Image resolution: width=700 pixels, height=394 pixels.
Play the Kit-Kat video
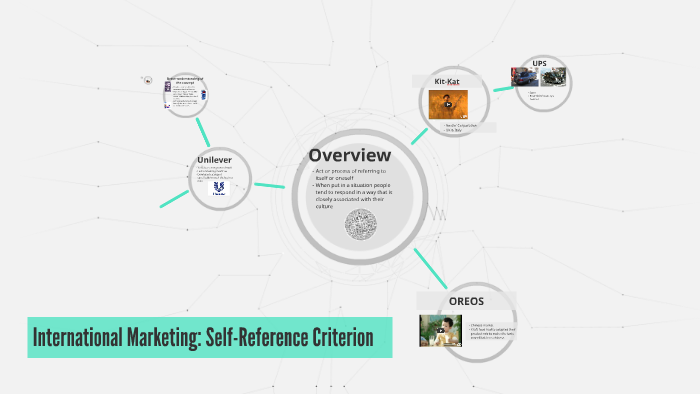click(448, 105)
